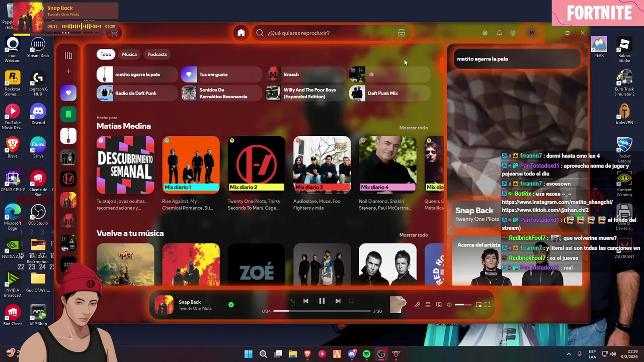The width and height of the screenshot is (644, 362).
Task: Open the miniplayer icon
Action: (478, 305)
